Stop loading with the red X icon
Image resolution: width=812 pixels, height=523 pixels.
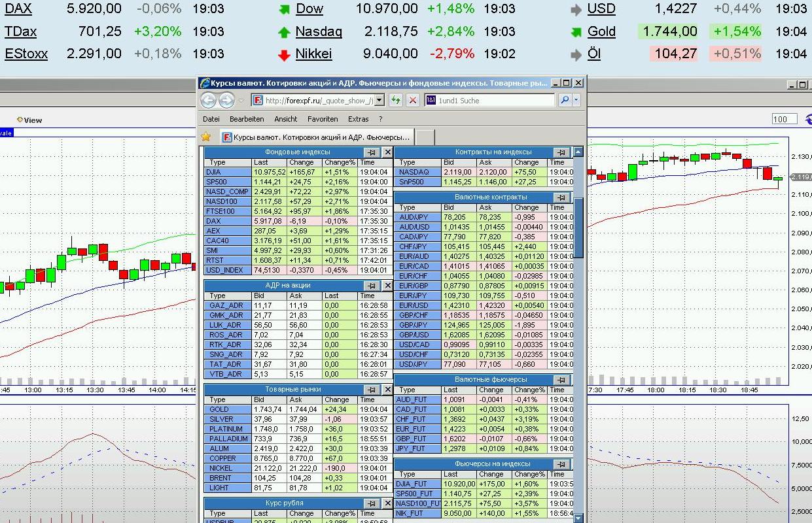click(x=413, y=100)
